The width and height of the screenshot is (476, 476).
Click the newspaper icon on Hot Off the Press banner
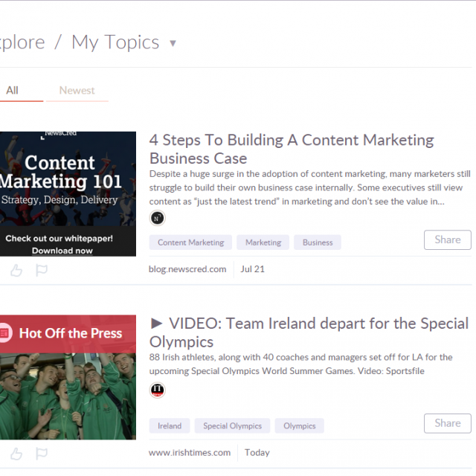tap(4, 333)
